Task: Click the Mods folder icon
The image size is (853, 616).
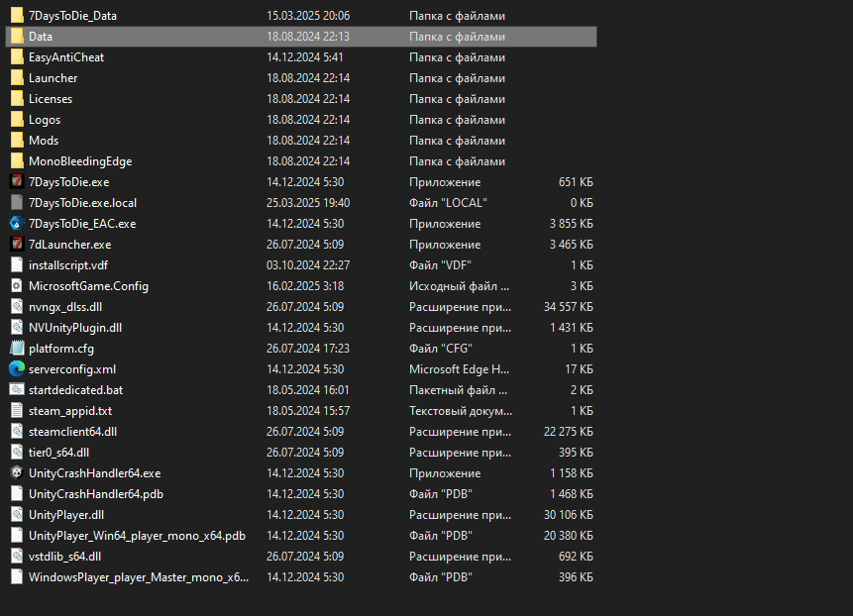Action: (x=17, y=141)
